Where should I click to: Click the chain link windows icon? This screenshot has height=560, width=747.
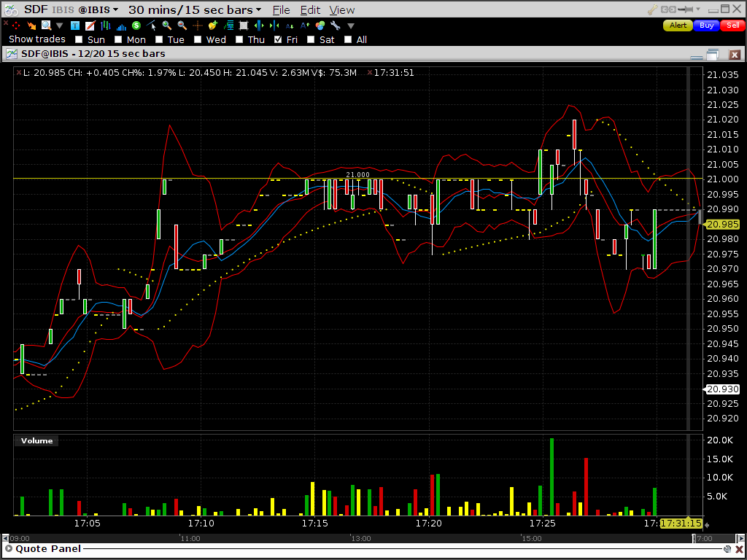668,9
